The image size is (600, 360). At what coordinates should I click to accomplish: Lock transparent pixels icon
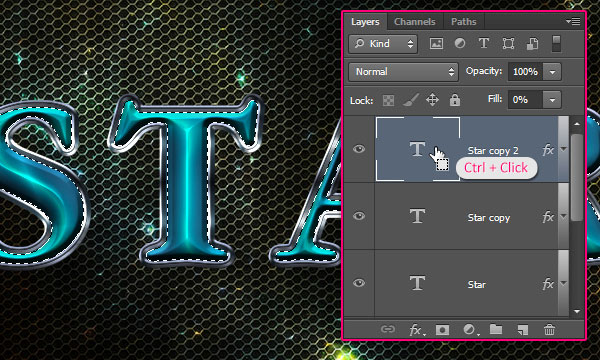coord(388,101)
